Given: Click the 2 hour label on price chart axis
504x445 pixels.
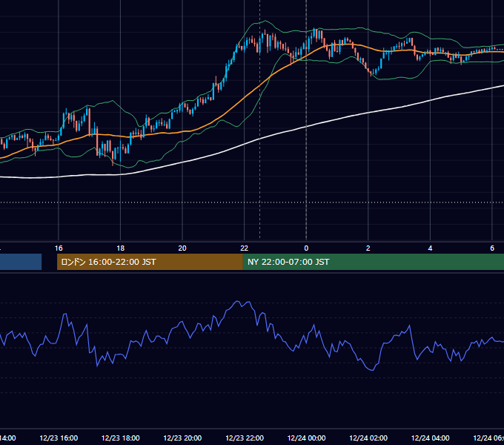Looking at the screenshot, I should point(368,248).
